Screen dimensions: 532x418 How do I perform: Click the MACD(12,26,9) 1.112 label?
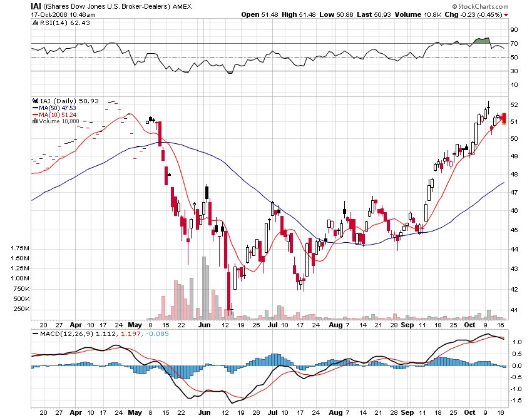click(78, 334)
